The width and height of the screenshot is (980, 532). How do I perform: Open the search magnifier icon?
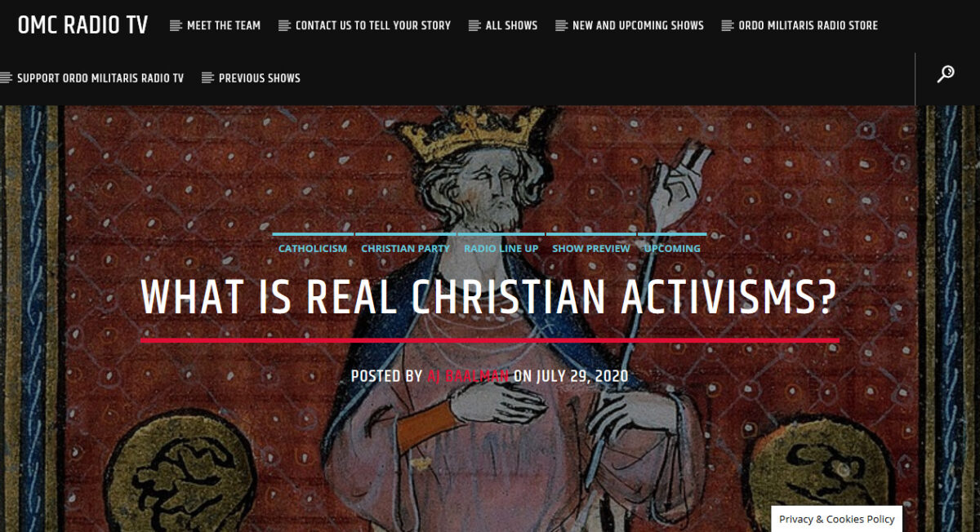946,74
